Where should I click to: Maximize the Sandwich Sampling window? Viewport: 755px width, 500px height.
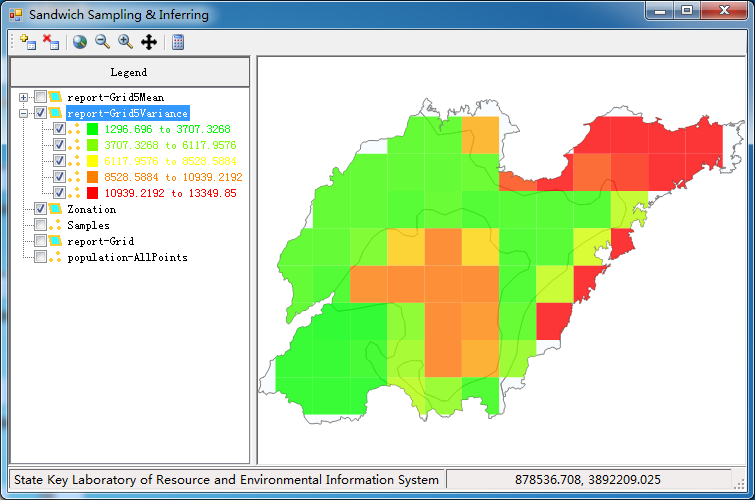[687, 11]
